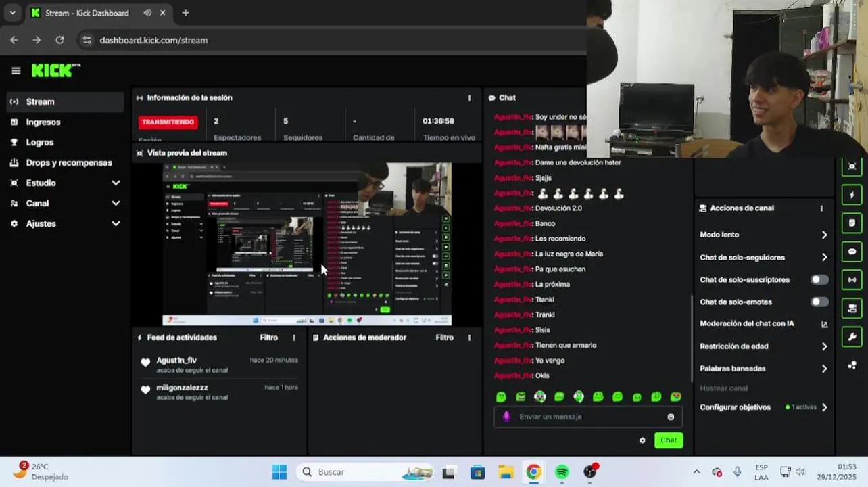Focus the Enviar un mensaje input field
868x487 pixels.
coord(588,417)
